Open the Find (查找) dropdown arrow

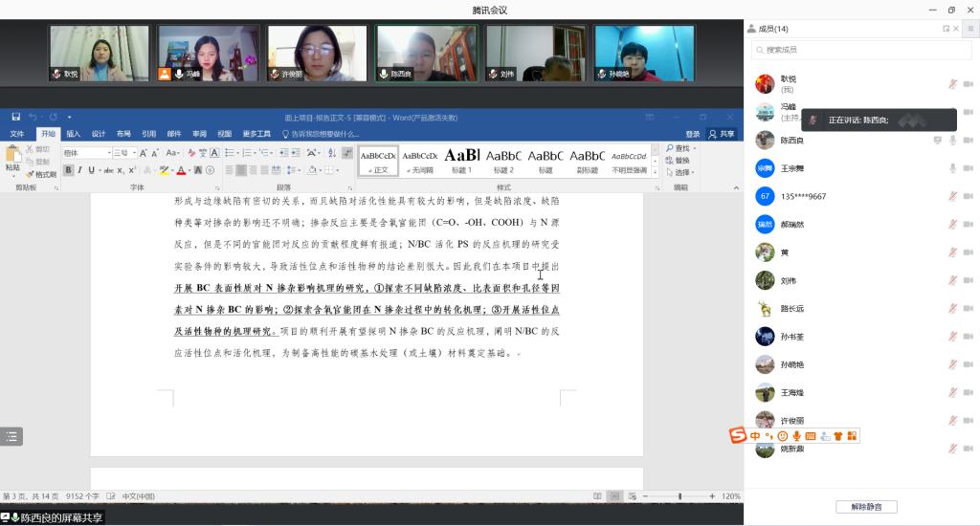[694, 149]
